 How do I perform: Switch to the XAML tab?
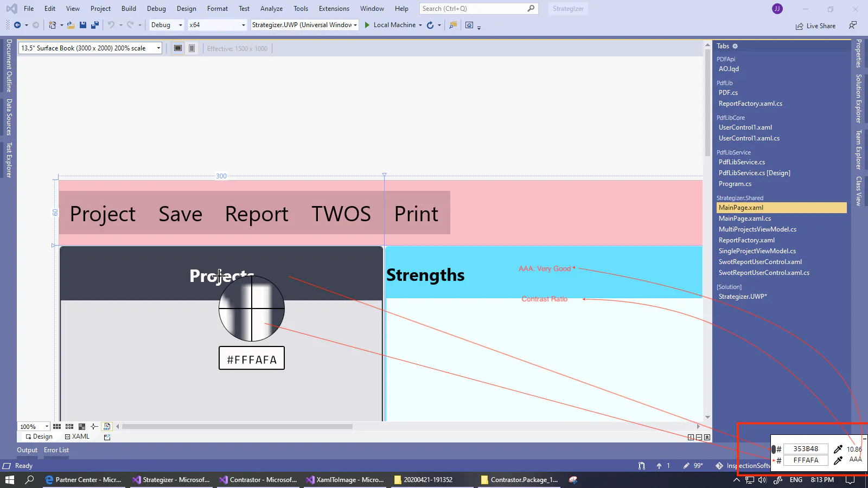[77, 436]
